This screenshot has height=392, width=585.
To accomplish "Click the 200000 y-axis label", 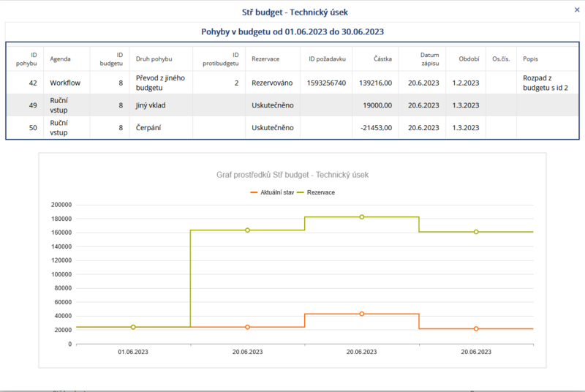I will (x=61, y=205).
